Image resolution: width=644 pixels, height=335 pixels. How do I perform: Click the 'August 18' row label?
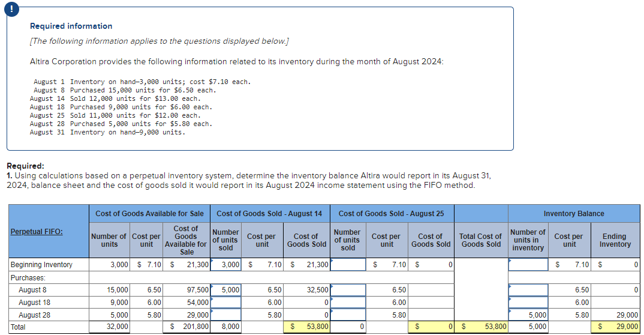tap(35, 303)
